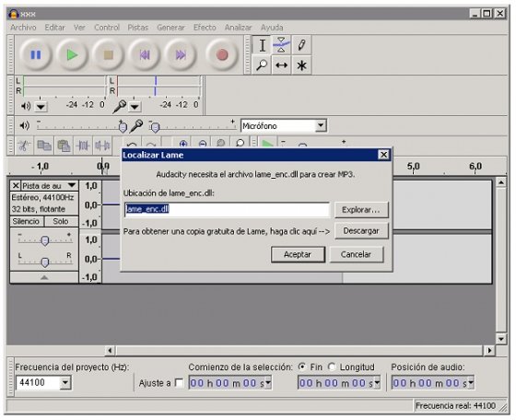Open the Generar menu
Viewport: 516px width, 420px height.
point(170,28)
